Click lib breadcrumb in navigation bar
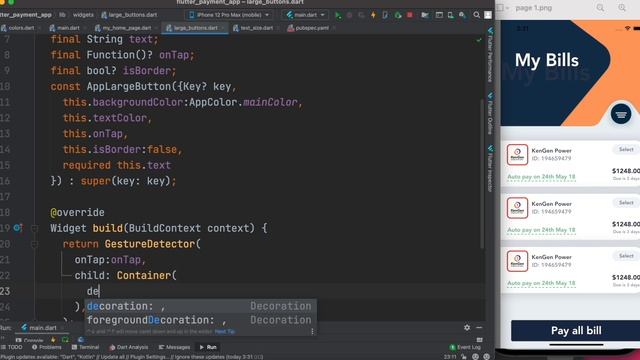This screenshot has height=360, width=640. [x=62, y=15]
